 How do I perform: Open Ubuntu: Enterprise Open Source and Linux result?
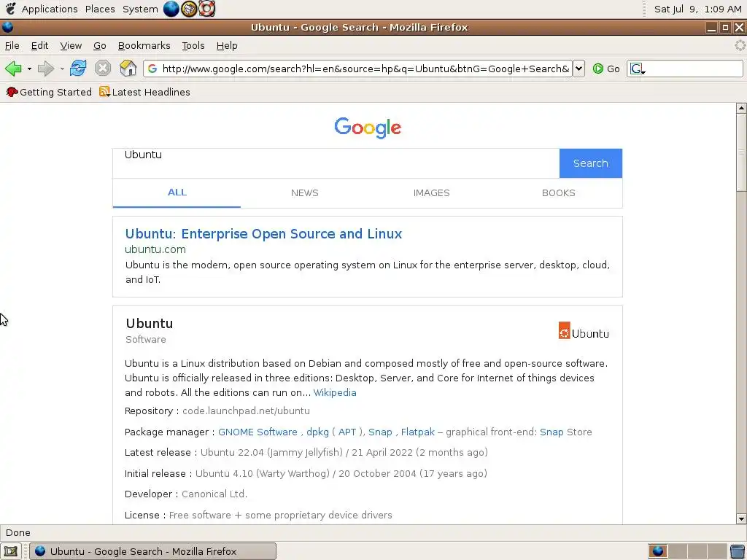[x=263, y=234]
